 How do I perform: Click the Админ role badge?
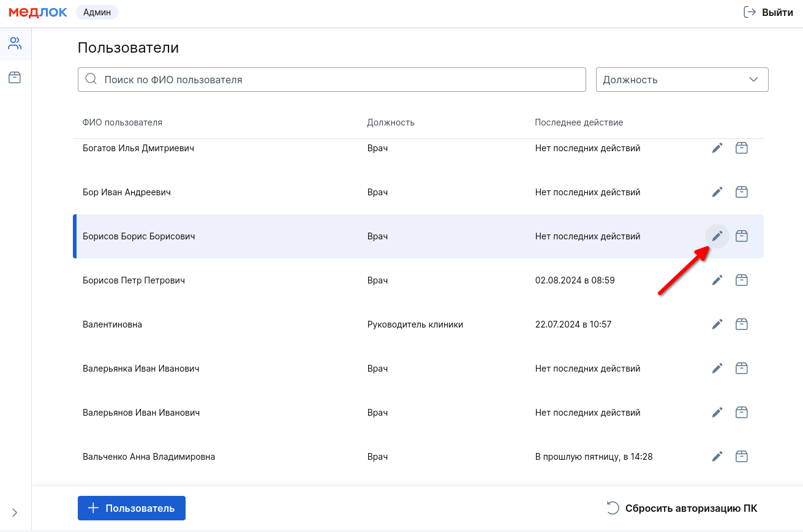[97, 12]
